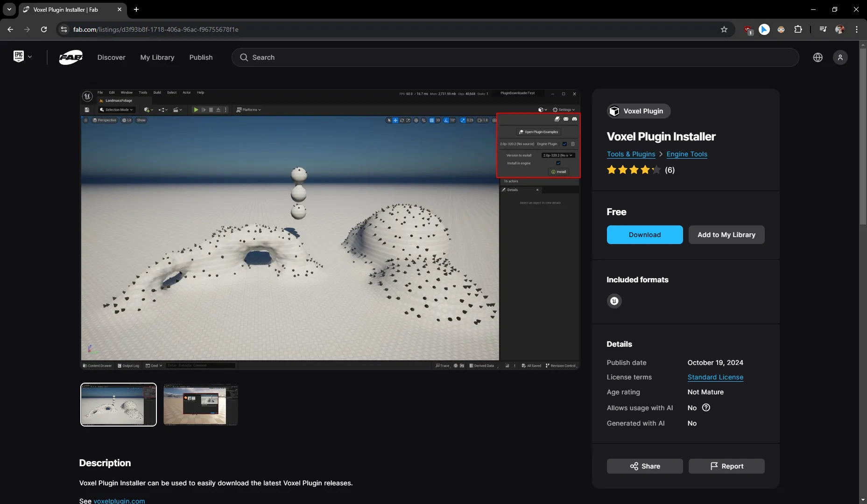The image size is (867, 504).
Task: Click the Download button
Action: 644,235
